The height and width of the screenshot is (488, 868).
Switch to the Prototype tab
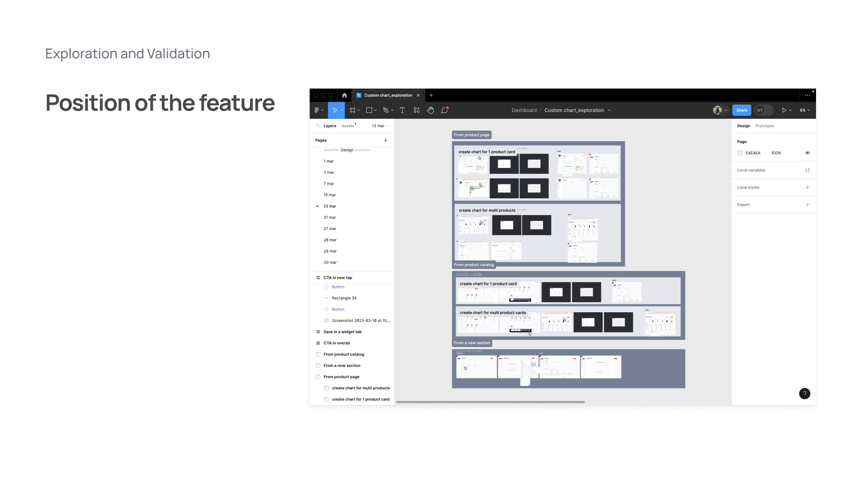click(764, 126)
